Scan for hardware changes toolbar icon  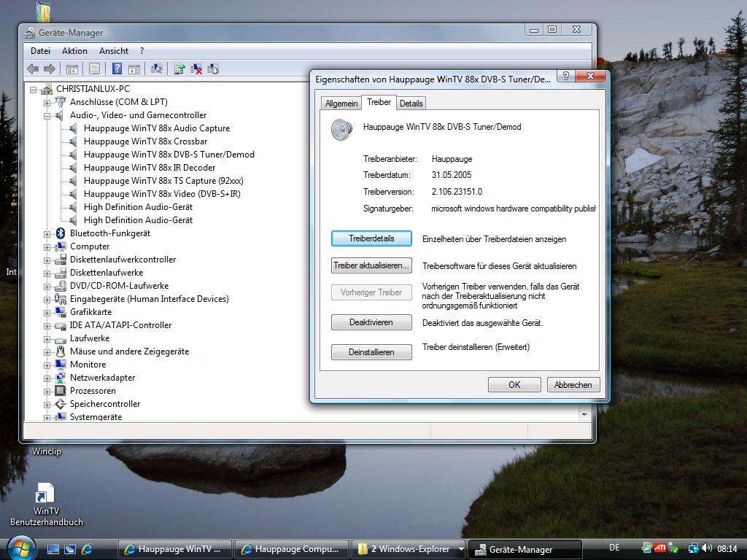[x=157, y=69]
